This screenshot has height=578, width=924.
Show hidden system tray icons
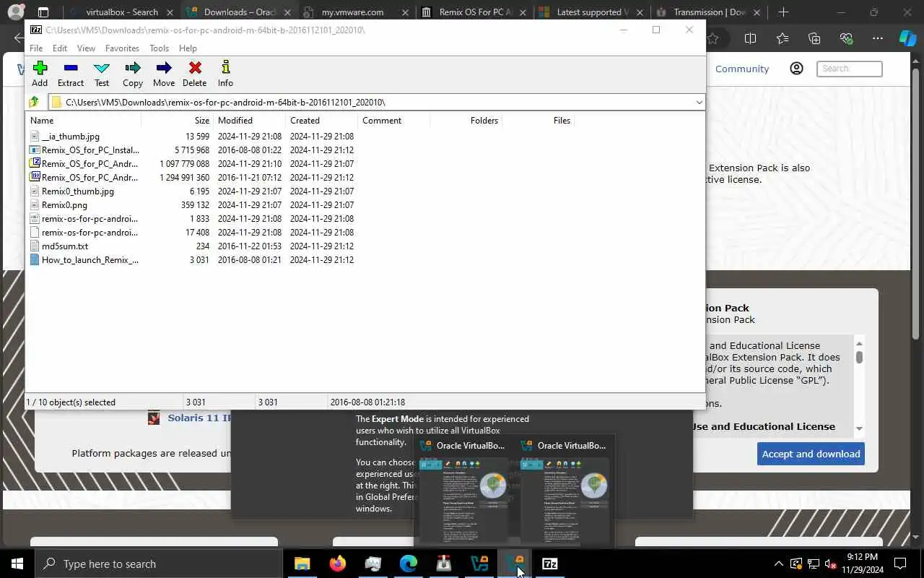point(778,564)
